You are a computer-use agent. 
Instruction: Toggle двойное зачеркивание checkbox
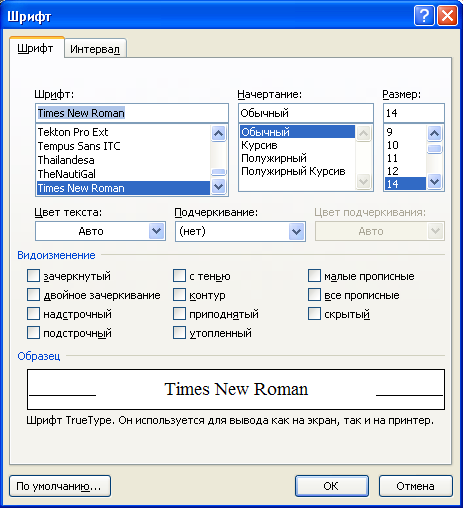[x=33, y=295]
